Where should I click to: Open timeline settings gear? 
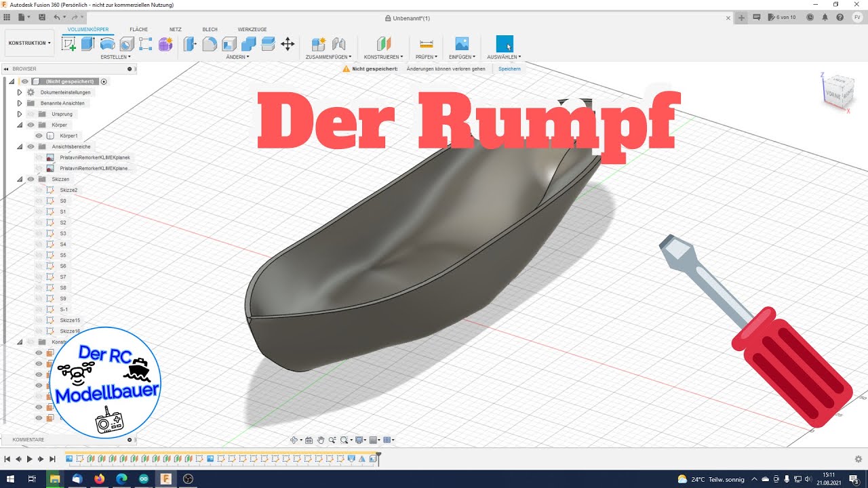coord(858,459)
